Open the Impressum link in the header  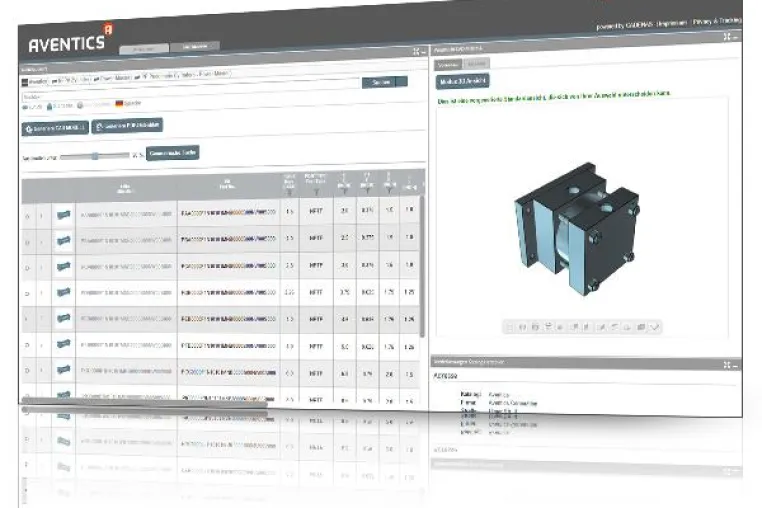point(672,23)
